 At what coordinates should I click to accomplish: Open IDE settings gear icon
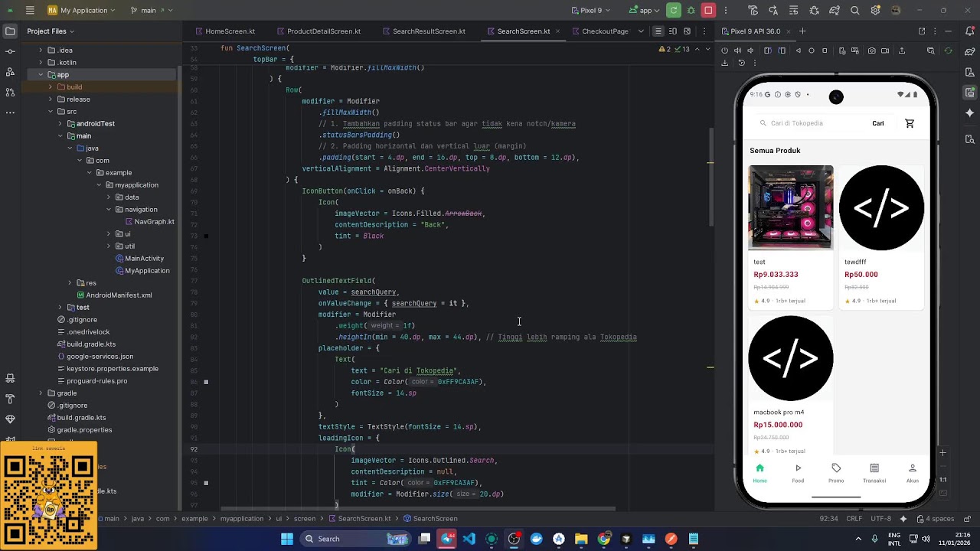pos(874,10)
